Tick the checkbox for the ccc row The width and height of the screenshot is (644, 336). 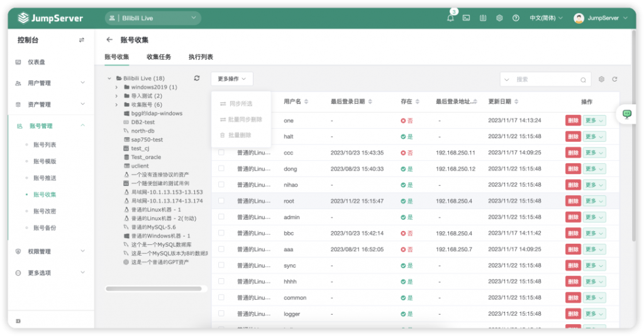(x=221, y=152)
